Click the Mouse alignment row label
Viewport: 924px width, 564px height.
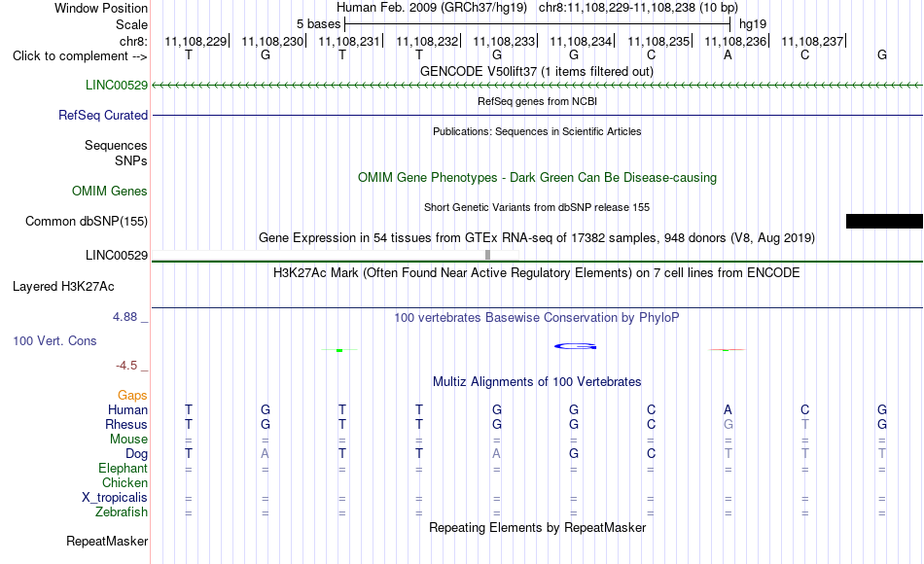(x=128, y=440)
